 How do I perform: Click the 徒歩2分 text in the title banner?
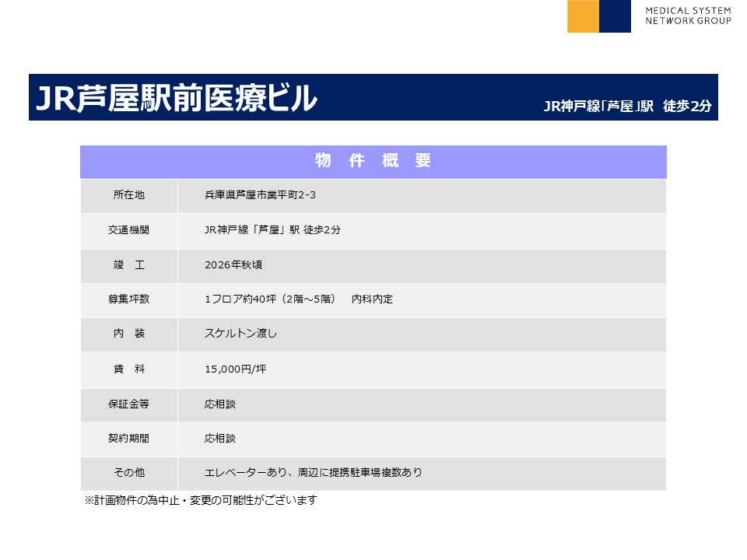687,107
